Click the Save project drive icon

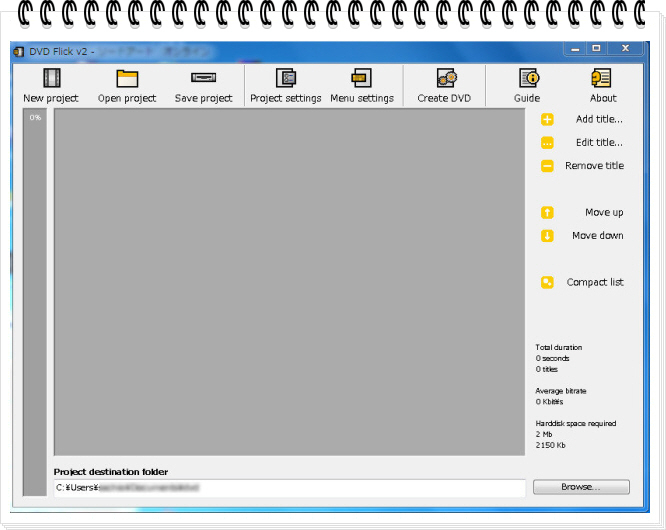tap(203, 78)
